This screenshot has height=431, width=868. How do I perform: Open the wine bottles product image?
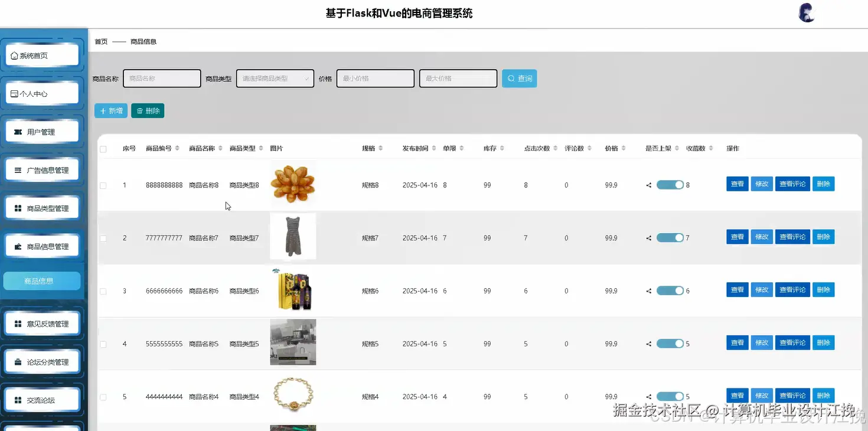293,289
